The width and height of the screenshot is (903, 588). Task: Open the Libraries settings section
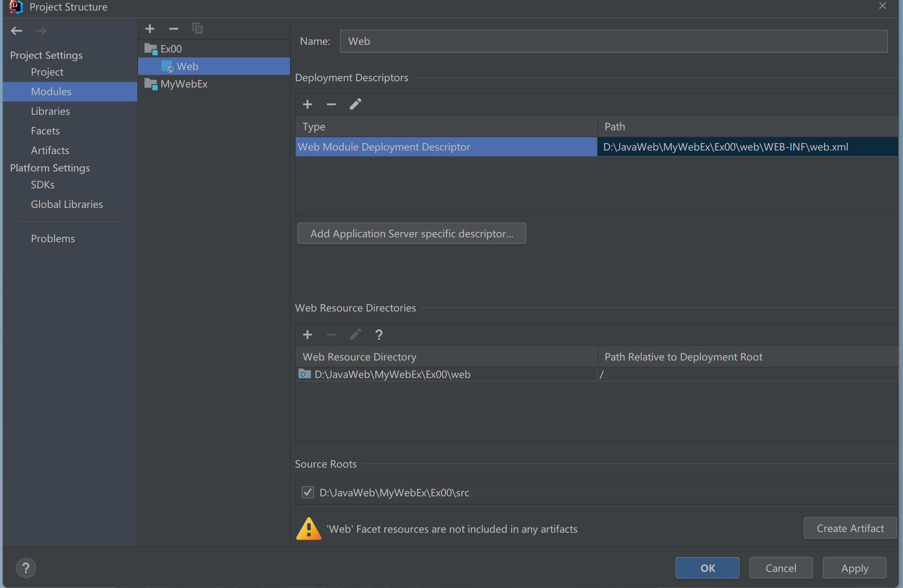(50, 111)
